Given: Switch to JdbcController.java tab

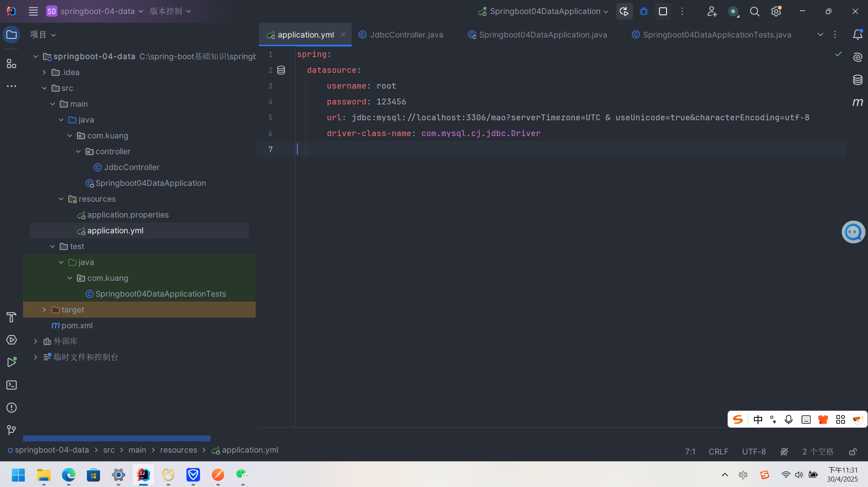Looking at the screenshot, I should [401, 35].
